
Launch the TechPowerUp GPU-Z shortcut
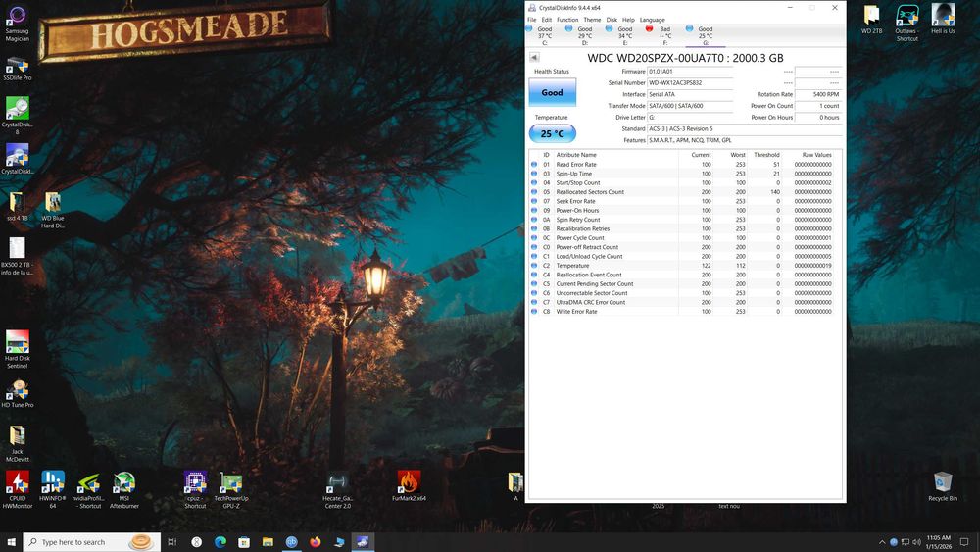(x=230, y=489)
